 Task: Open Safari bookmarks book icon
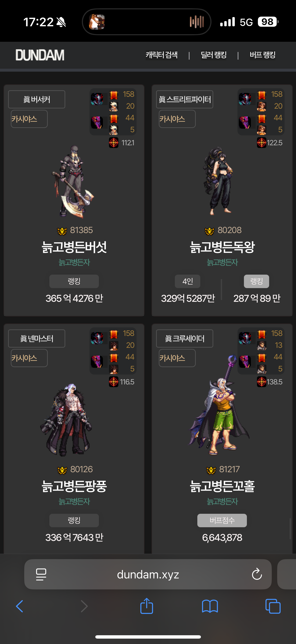click(210, 606)
